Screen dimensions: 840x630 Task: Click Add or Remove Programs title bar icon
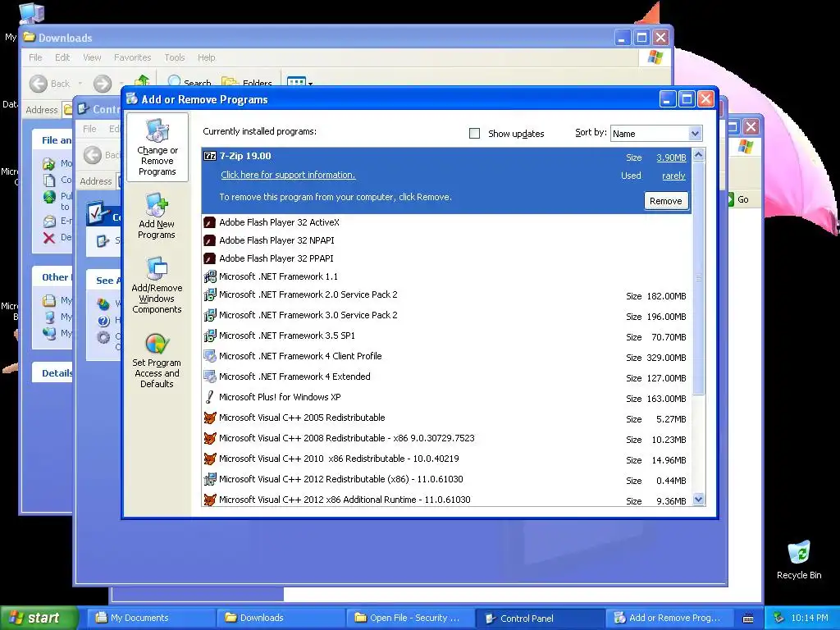click(x=132, y=99)
